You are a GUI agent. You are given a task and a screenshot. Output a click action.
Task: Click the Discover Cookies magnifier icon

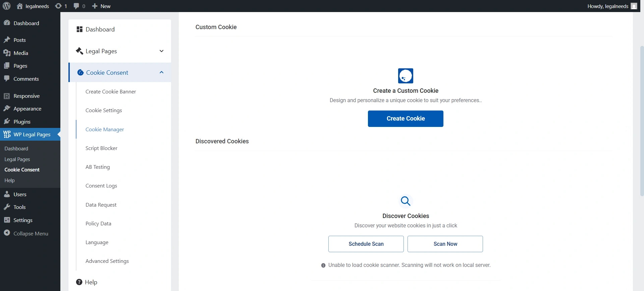[x=406, y=201]
